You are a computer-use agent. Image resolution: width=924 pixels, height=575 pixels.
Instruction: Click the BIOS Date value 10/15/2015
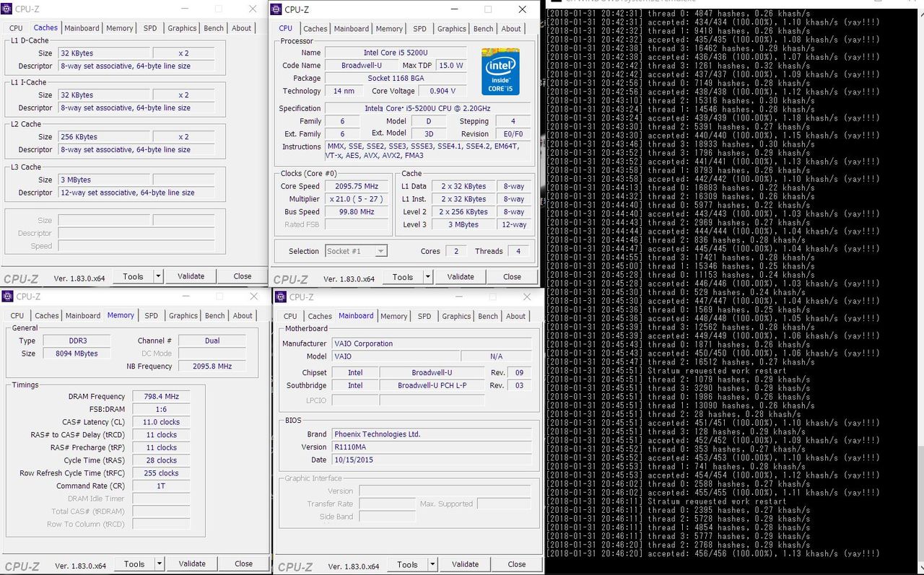[x=431, y=460]
